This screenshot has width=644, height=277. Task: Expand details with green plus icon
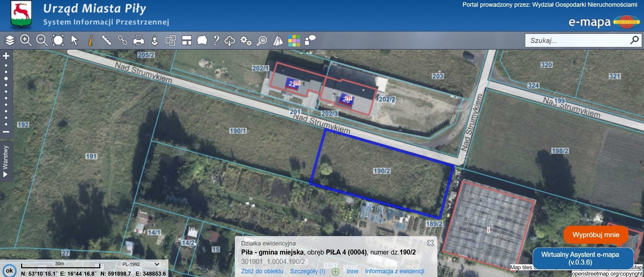click(x=335, y=272)
